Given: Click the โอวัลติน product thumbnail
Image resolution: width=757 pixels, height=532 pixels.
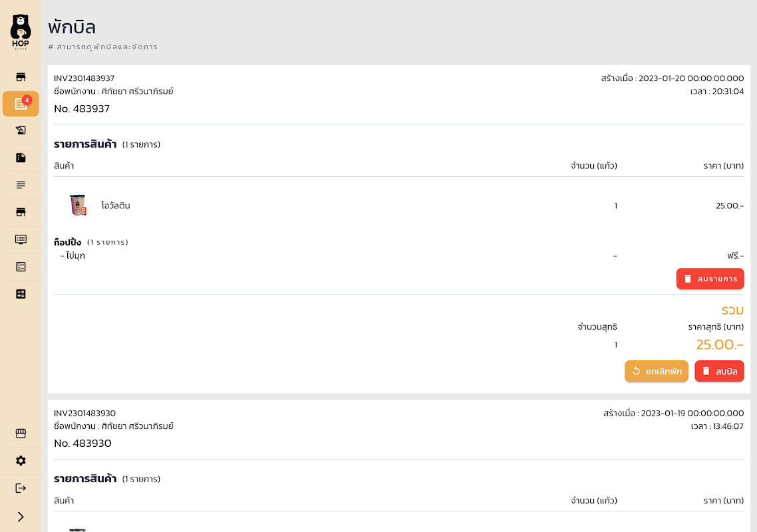Looking at the screenshot, I should click(x=78, y=205).
